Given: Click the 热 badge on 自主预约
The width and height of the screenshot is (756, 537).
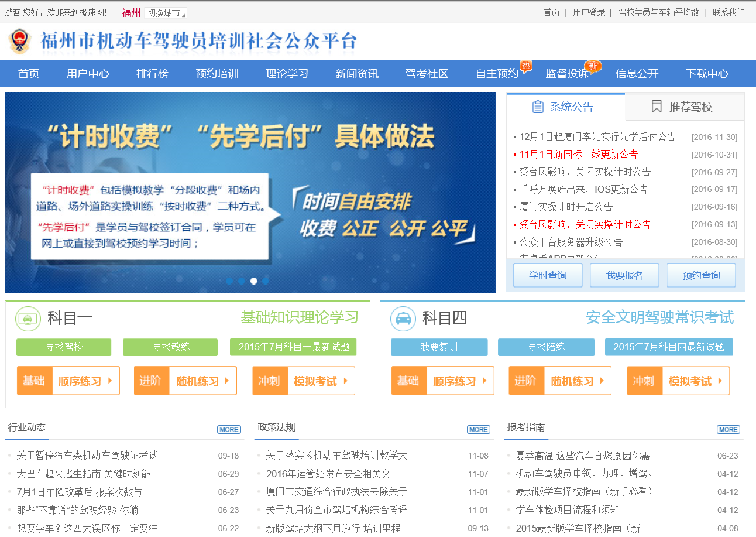Looking at the screenshot, I should pyautogui.click(x=526, y=66).
